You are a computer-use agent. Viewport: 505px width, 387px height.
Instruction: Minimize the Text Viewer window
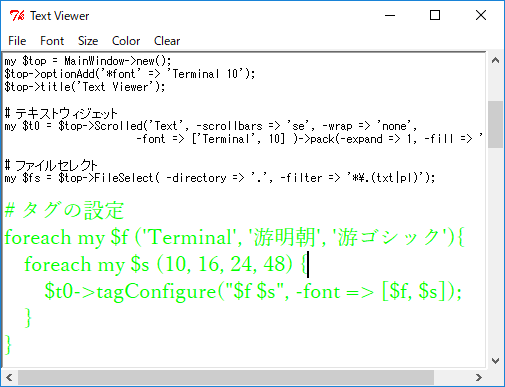pyautogui.click(x=390, y=15)
